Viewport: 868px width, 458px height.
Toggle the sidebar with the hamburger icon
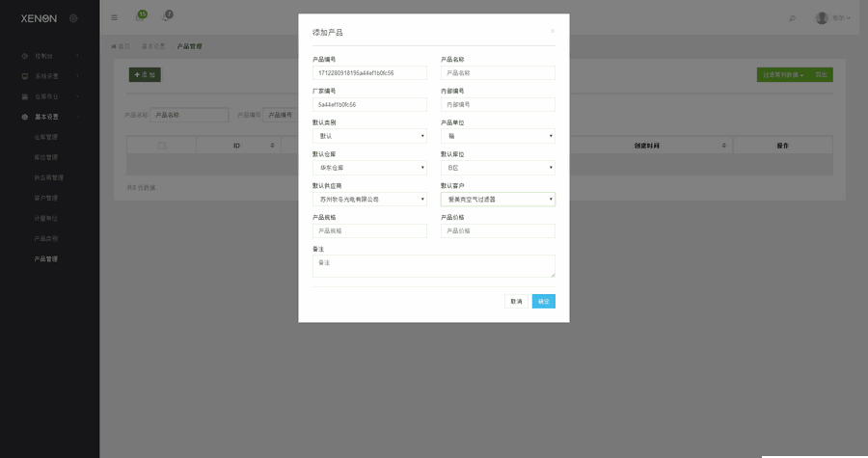(115, 18)
